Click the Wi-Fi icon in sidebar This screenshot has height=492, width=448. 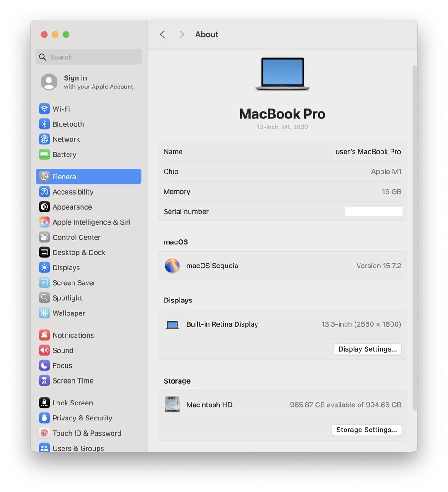click(x=44, y=109)
